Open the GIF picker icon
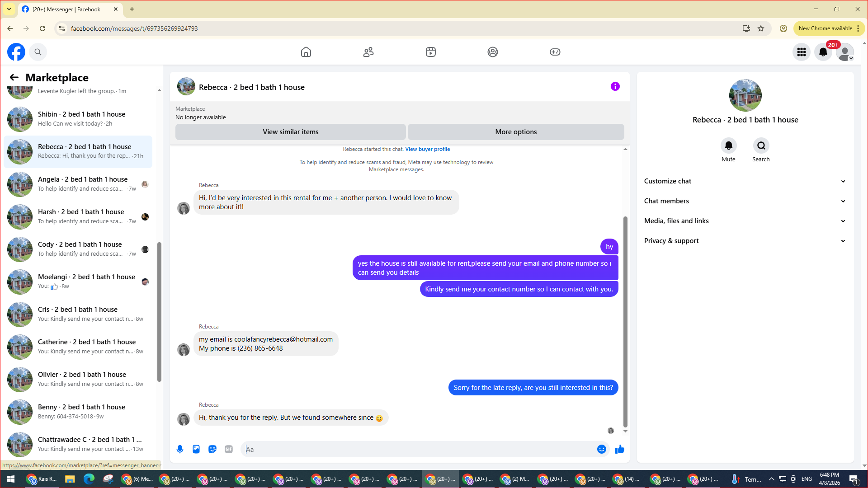Image resolution: width=868 pixels, height=488 pixels. [229, 449]
